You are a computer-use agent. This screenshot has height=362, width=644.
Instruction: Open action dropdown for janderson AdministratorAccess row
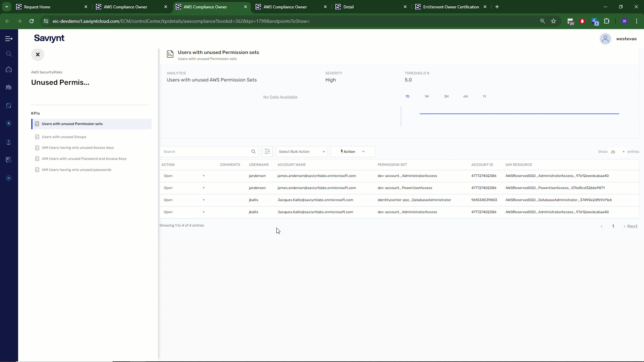click(x=184, y=176)
